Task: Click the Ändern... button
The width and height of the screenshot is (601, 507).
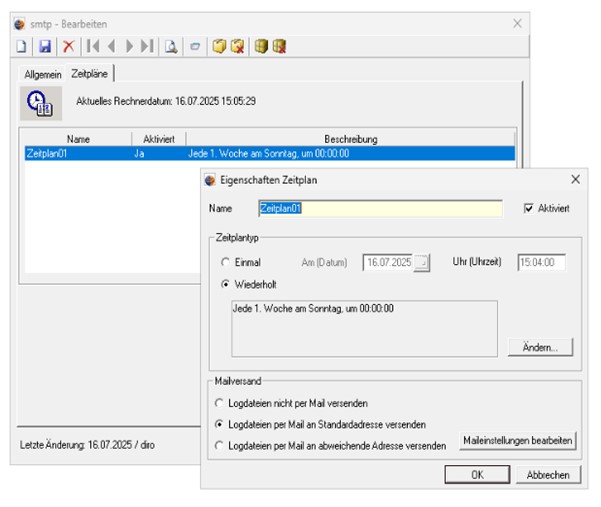Action: pos(540,347)
